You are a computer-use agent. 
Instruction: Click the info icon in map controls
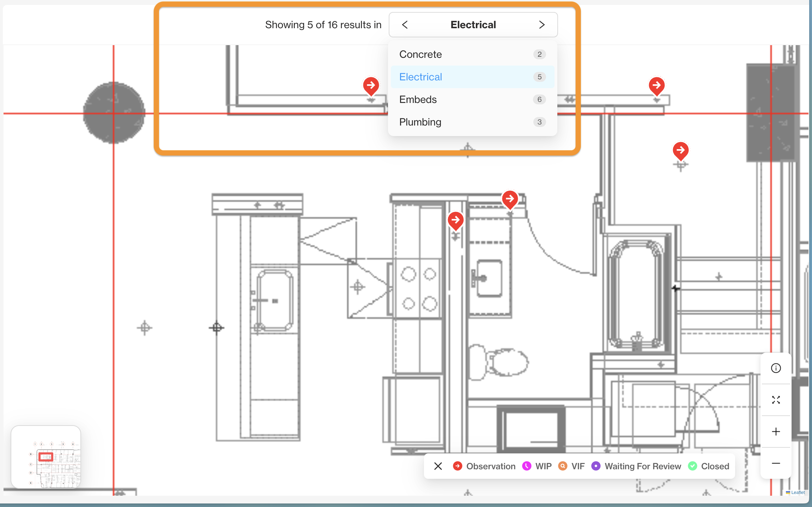(776, 368)
